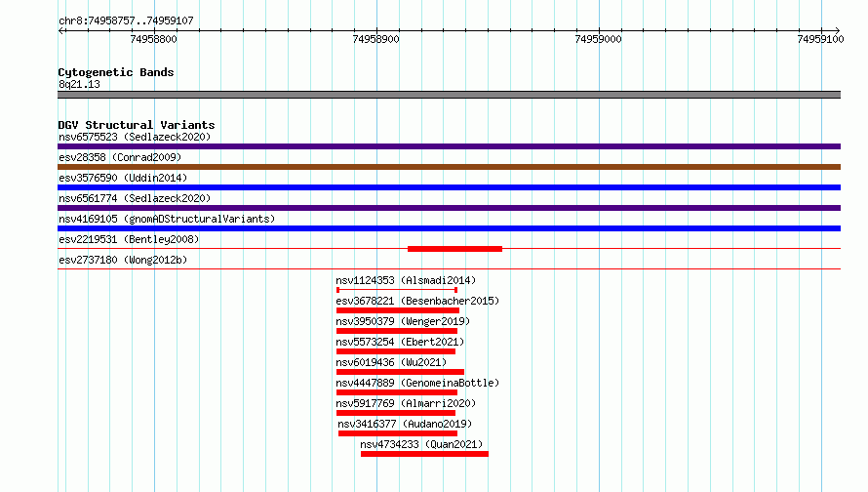This screenshot has width=868, height=492.
Task: Click the blue esv3576590 variant bar
Action: (x=449, y=187)
